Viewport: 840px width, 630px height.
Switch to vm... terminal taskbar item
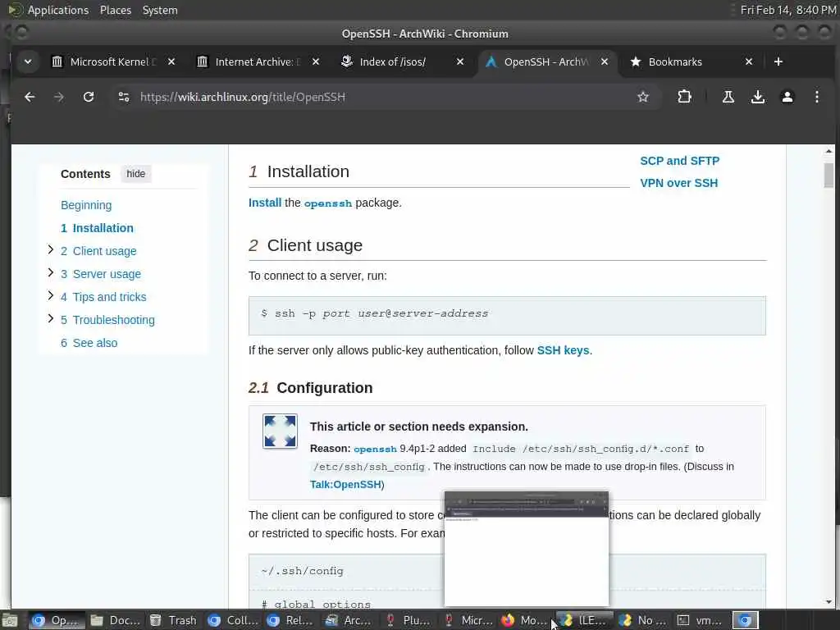pos(701,620)
